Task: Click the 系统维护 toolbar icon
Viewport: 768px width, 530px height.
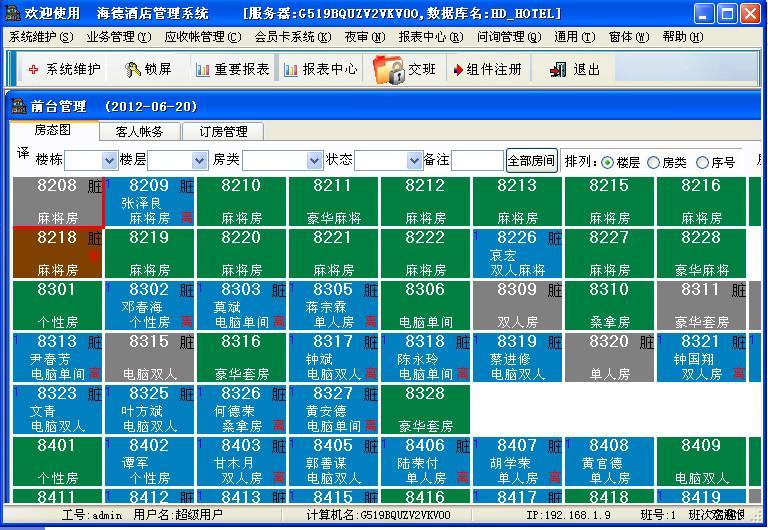Action: coord(33,70)
